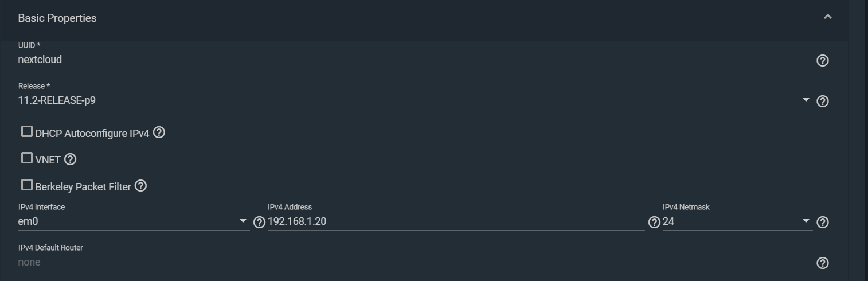Open help icon for Release field

click(x=822, y=101)
